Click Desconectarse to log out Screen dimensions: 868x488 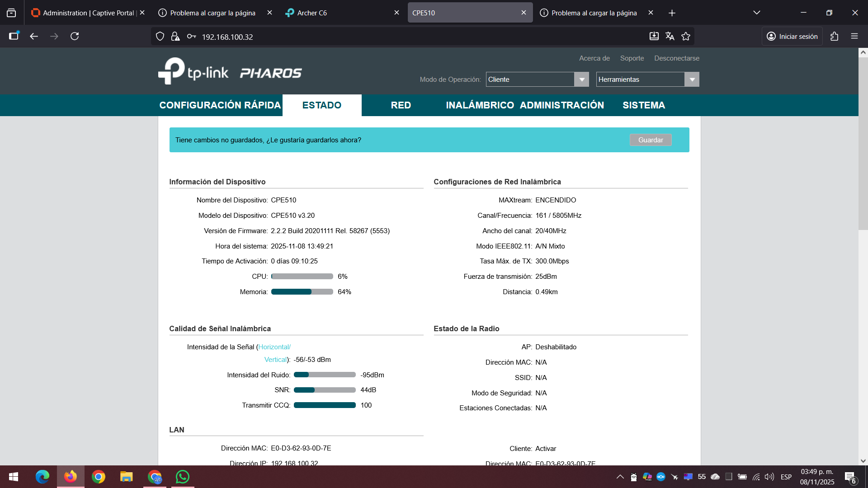pyautogui.click(x=677, y=58)
